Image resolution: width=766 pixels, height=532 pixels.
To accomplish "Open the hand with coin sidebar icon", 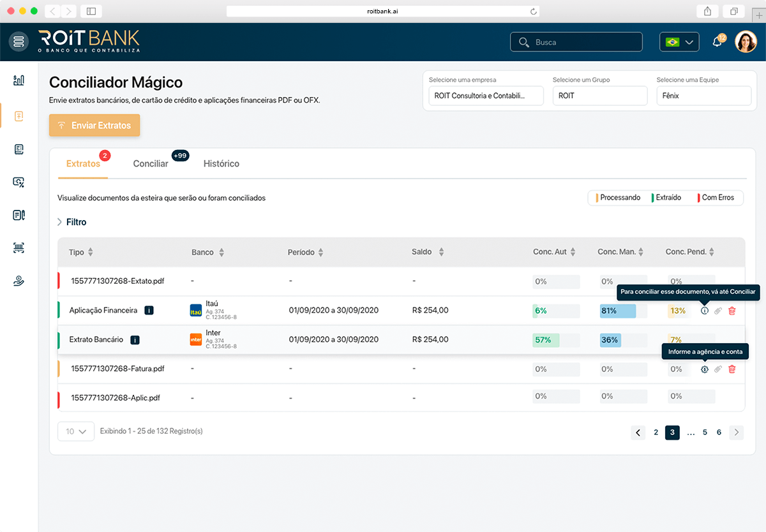I will coord(19,281).
